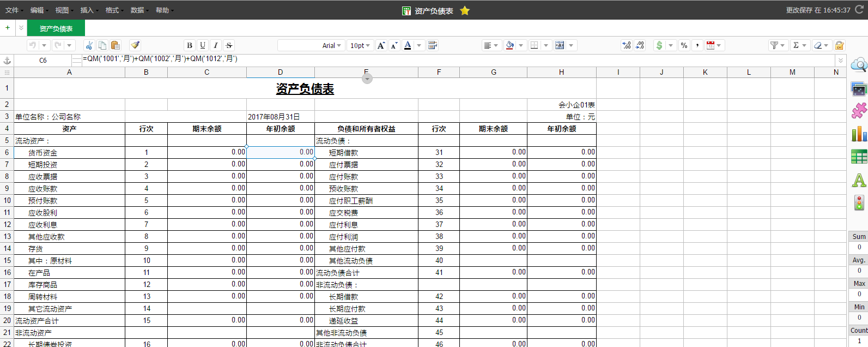The image size is (868, 347).
Task: Open the bar chart sidebar icon
Action: coord(859,134)
